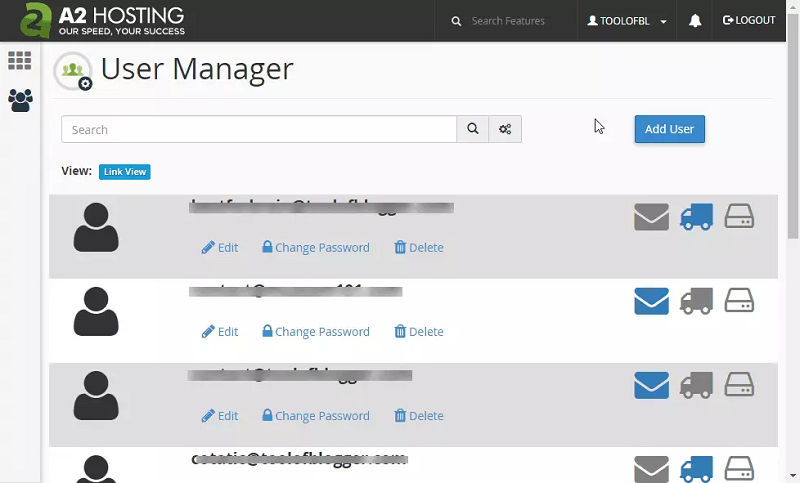The width and height of the screenshot is (800, 483).
Task: Open the apps grid icon in sidebar
Action: click(x=20, y=61)
